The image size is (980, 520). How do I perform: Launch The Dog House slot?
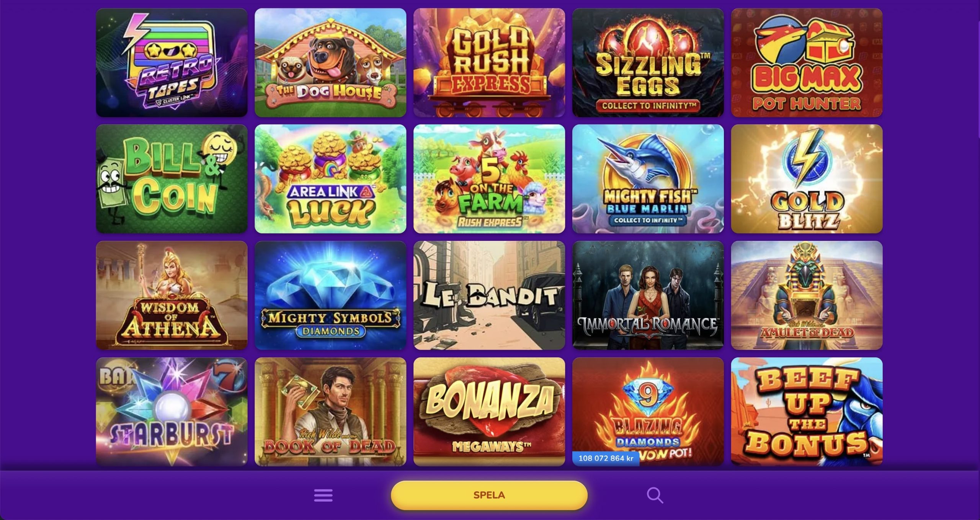(330, 63)
